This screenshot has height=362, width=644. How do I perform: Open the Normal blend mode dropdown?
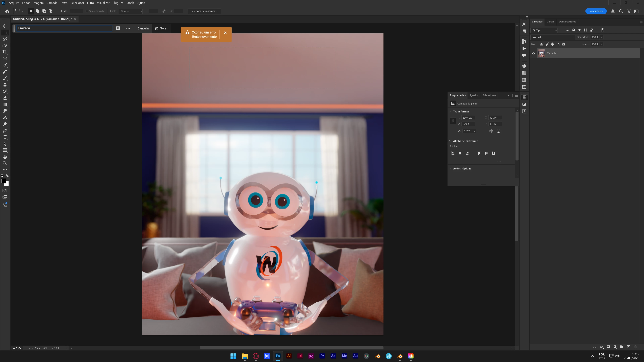click(x=553, y=37)
